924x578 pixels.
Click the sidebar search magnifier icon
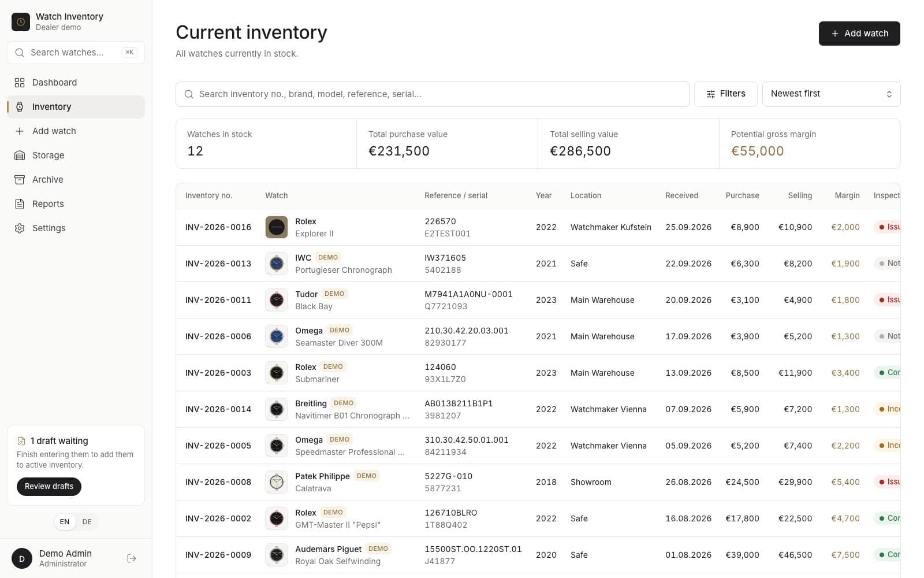coord(20,53)
